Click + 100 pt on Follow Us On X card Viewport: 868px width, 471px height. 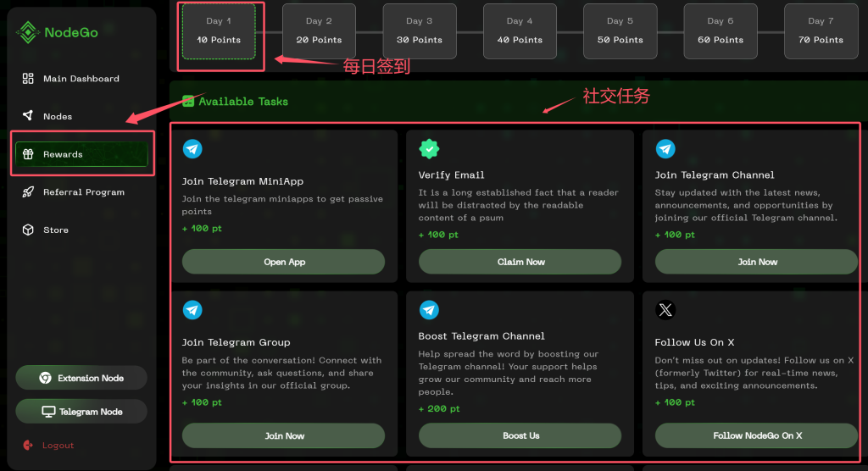675,402
